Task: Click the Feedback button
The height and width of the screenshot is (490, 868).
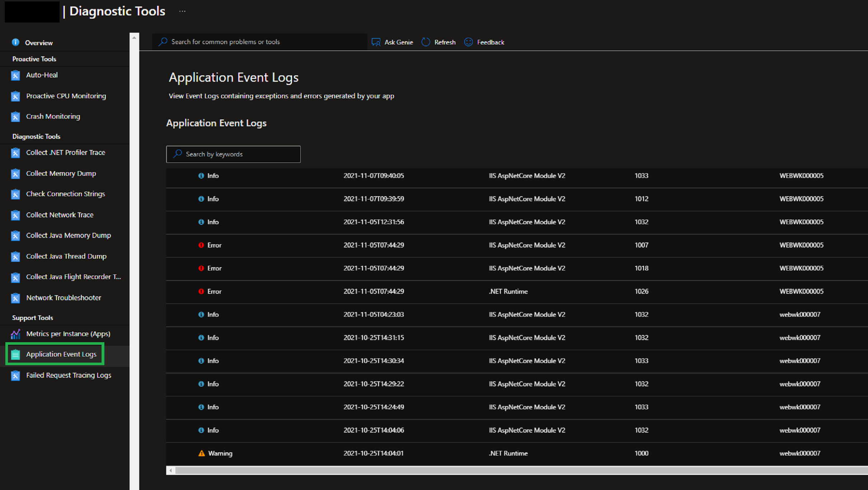Action: [484, 42]
